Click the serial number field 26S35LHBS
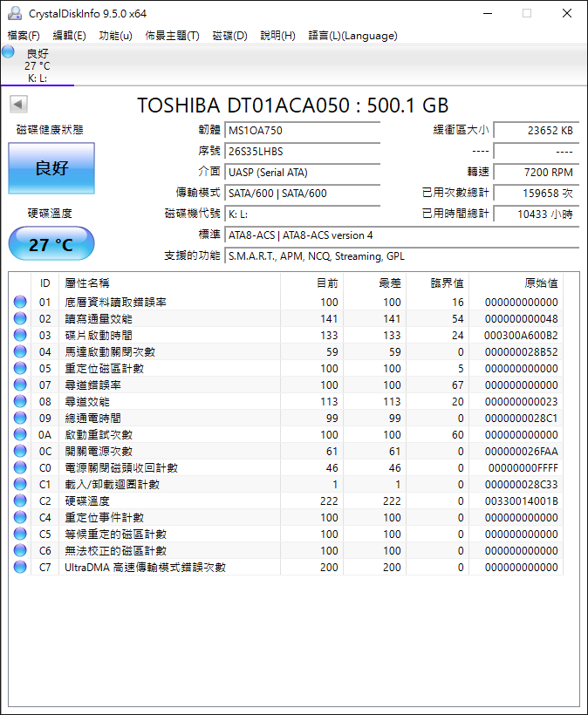Viewport: 588px width, 715px height. (x=303, y=152)
